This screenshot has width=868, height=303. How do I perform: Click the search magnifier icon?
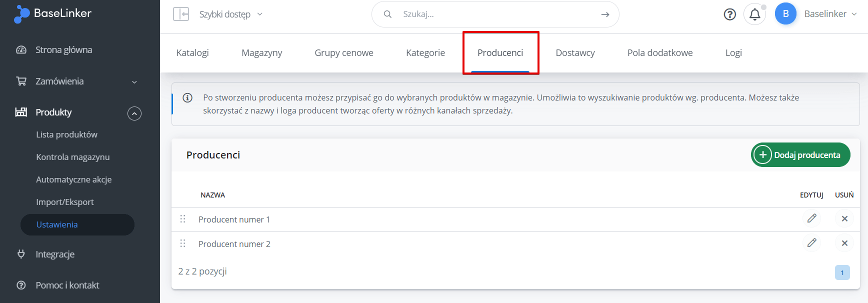tap(387, 14)
